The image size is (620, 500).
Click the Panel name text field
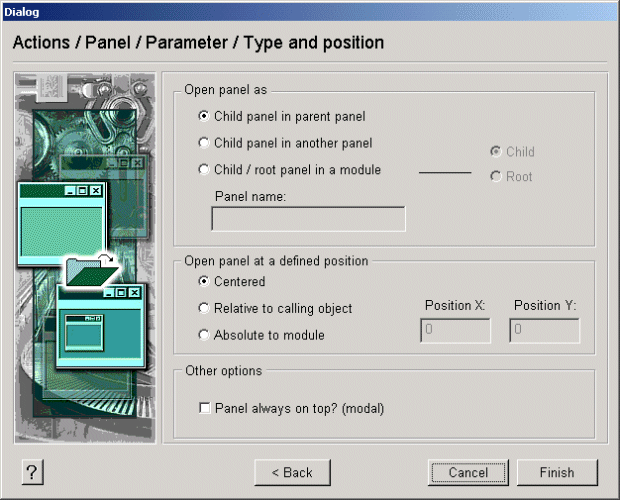308,219
